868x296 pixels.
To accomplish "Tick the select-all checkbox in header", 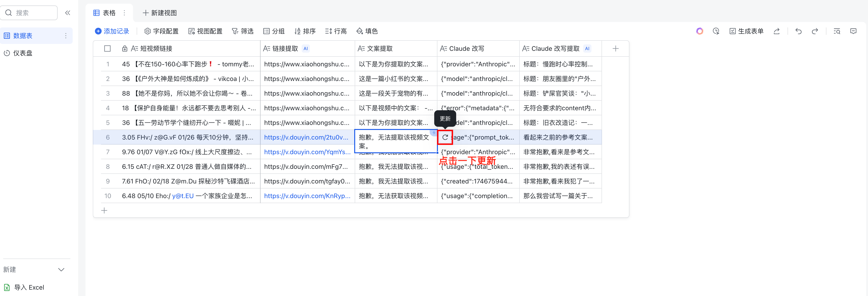I will 107,48.
